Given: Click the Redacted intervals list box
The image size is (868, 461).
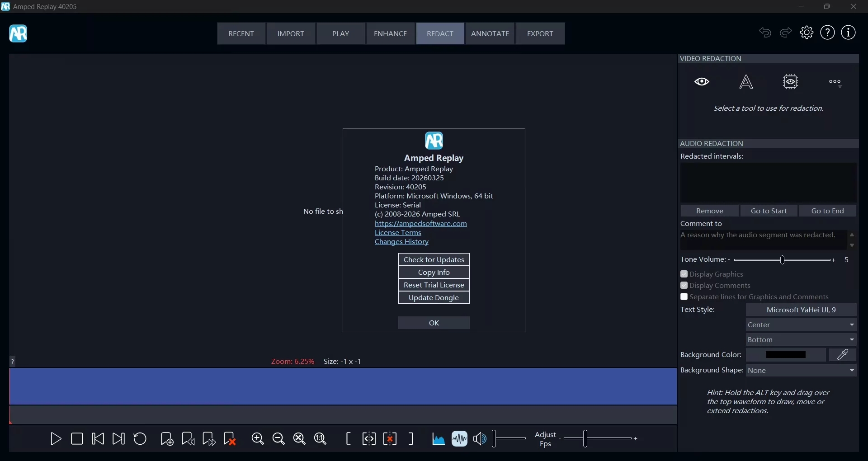Looking at the screenshot, I should (769, 183).
